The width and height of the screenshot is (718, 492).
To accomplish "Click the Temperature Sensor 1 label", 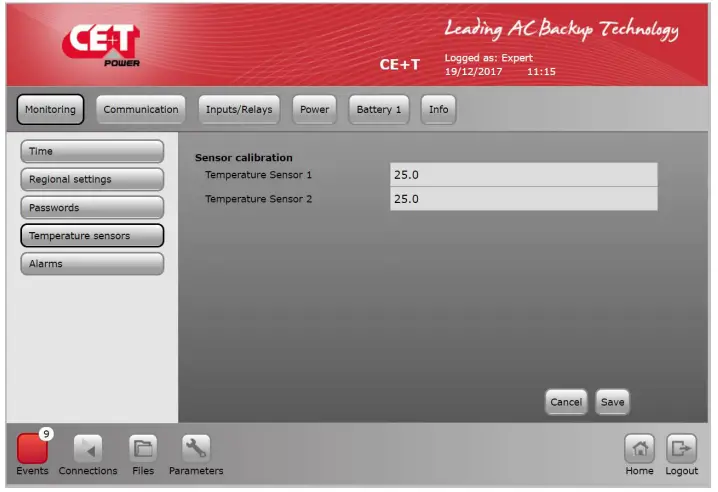I will click(258, 175).
